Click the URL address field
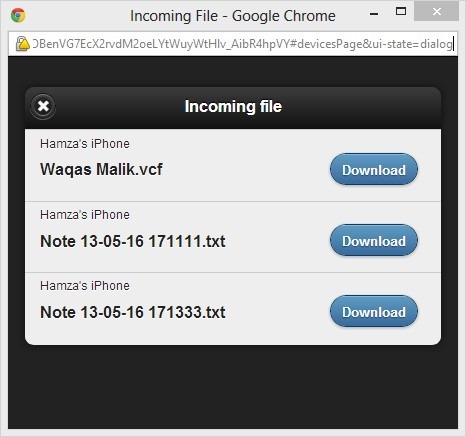466x437 pixels. (242, 44)
